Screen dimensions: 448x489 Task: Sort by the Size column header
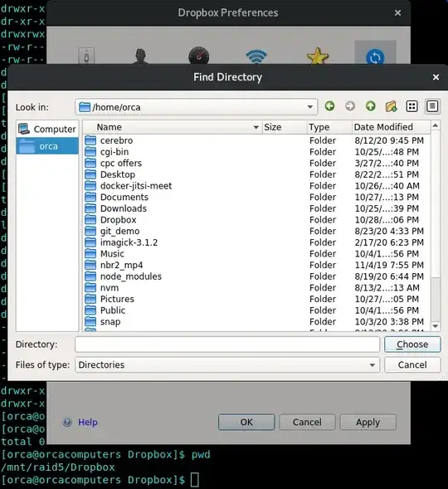click(285, 127)
